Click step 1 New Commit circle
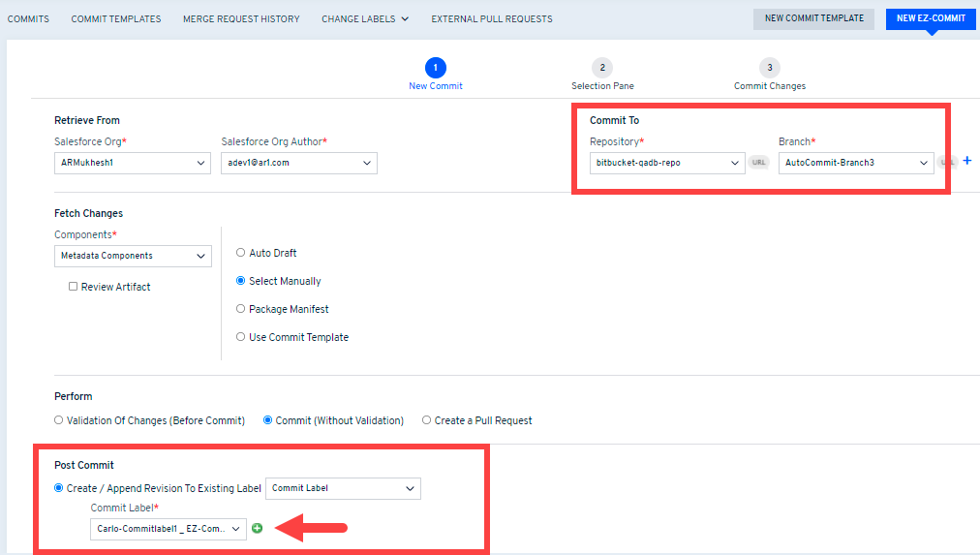This screenshot has height=555, width=980. coord(436,68)
